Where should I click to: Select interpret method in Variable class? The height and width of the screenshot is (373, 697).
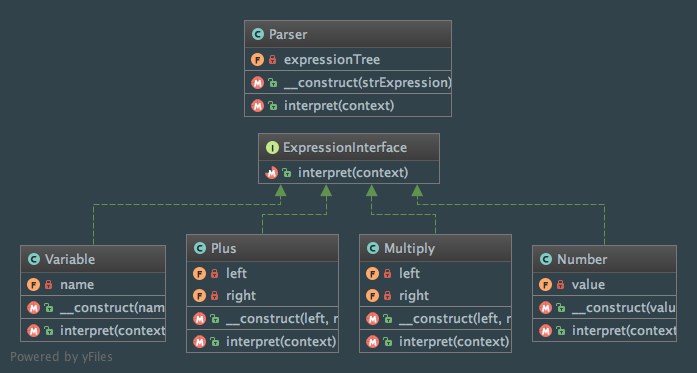point(93,331)
